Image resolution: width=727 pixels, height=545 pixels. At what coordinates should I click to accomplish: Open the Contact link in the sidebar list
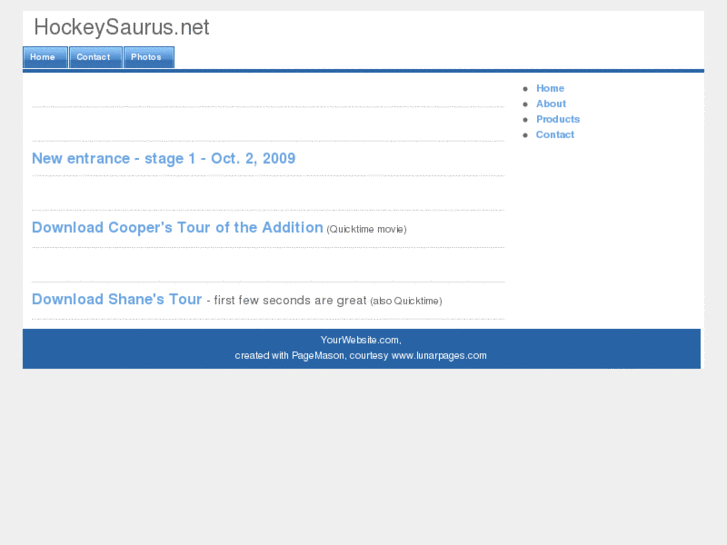tap(555, 135)
